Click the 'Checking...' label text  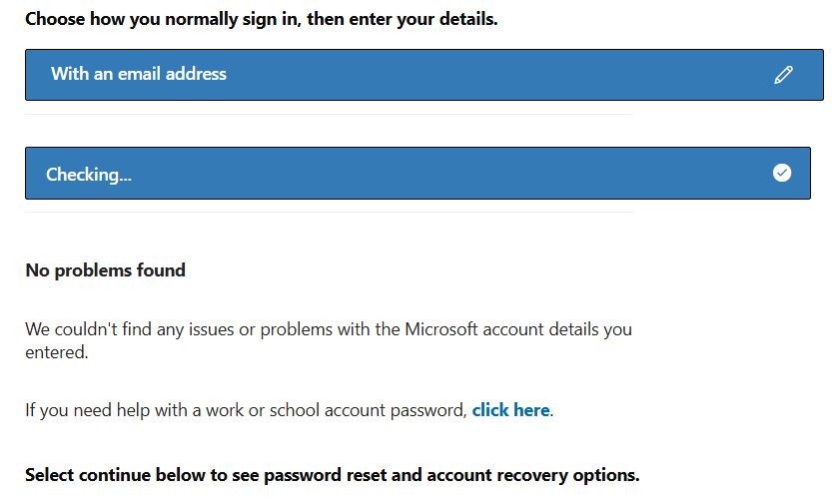[x=89, y=175]
